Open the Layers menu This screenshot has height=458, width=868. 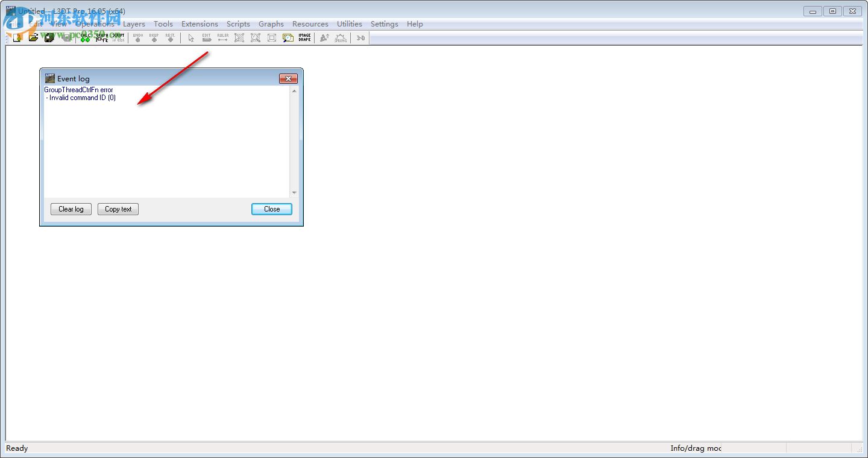134,24
